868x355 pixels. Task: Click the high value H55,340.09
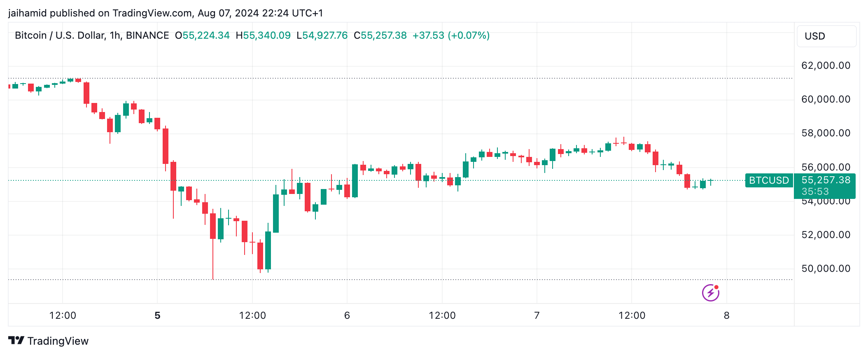(263, 35)
